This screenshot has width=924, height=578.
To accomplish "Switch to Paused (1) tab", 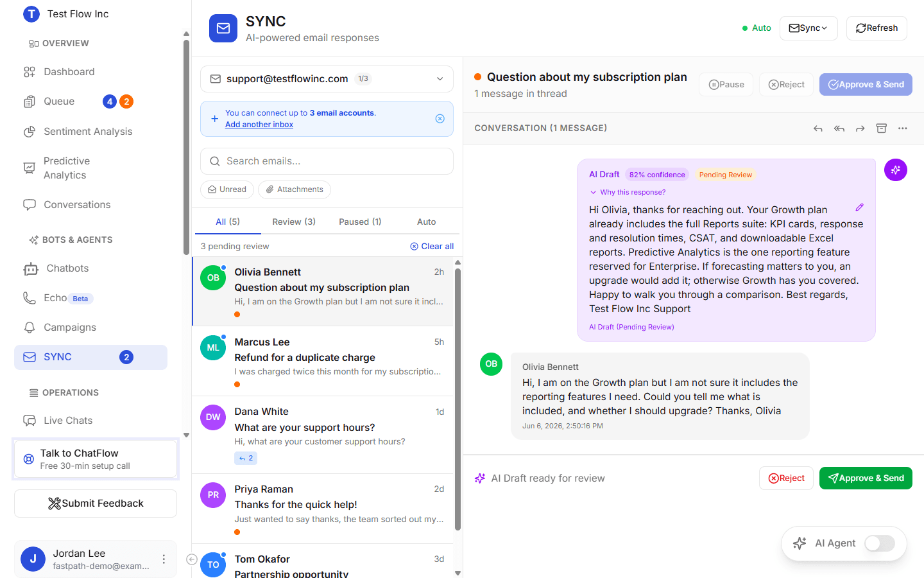I will click(360, 222).
